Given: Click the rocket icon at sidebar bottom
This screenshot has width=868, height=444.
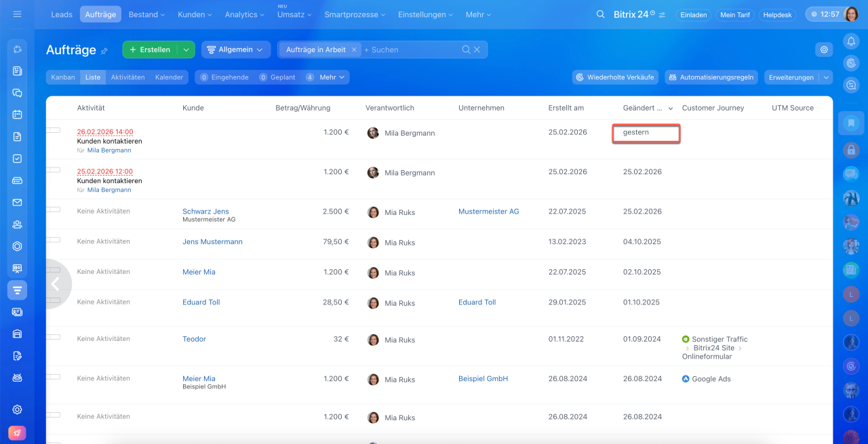Looking at the screenshot, I should [x=18, y=432].
